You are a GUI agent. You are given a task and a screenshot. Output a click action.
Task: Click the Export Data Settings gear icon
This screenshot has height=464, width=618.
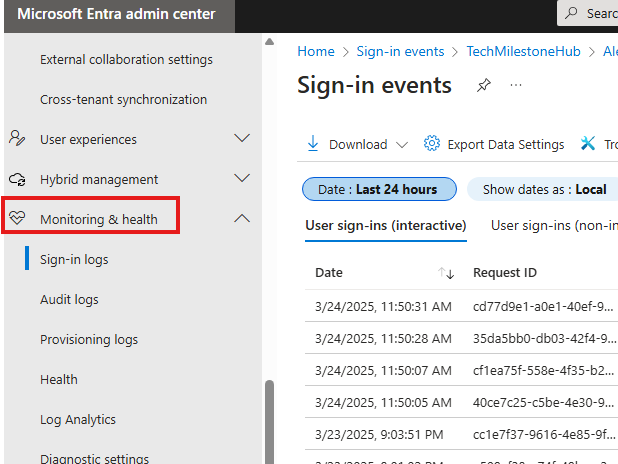coord(432,144)
